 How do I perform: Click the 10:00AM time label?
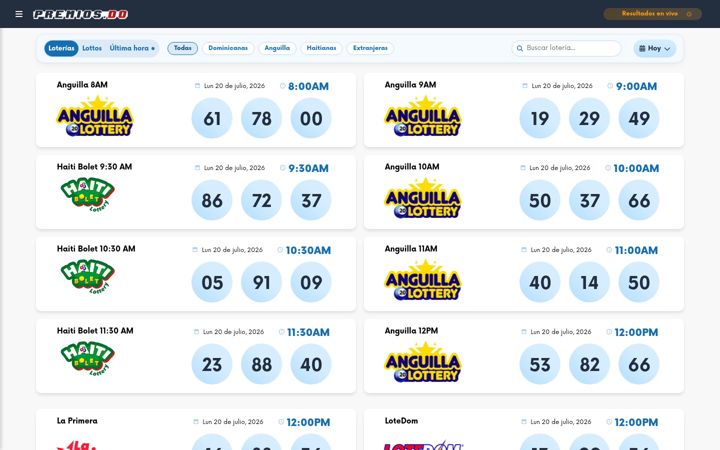(x=636, y=169)
